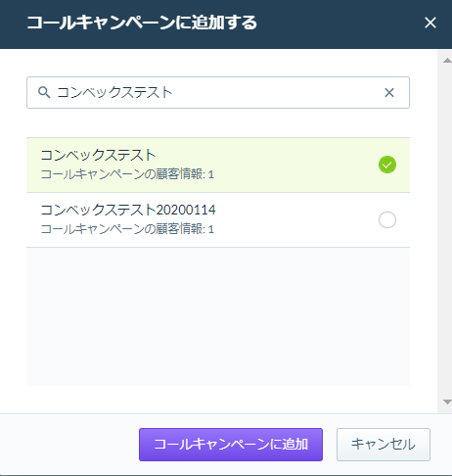This screenshot has width=452, height=476.
Task: Deselect the checked コンベックステスト campaign
Action: pos(387,165)
